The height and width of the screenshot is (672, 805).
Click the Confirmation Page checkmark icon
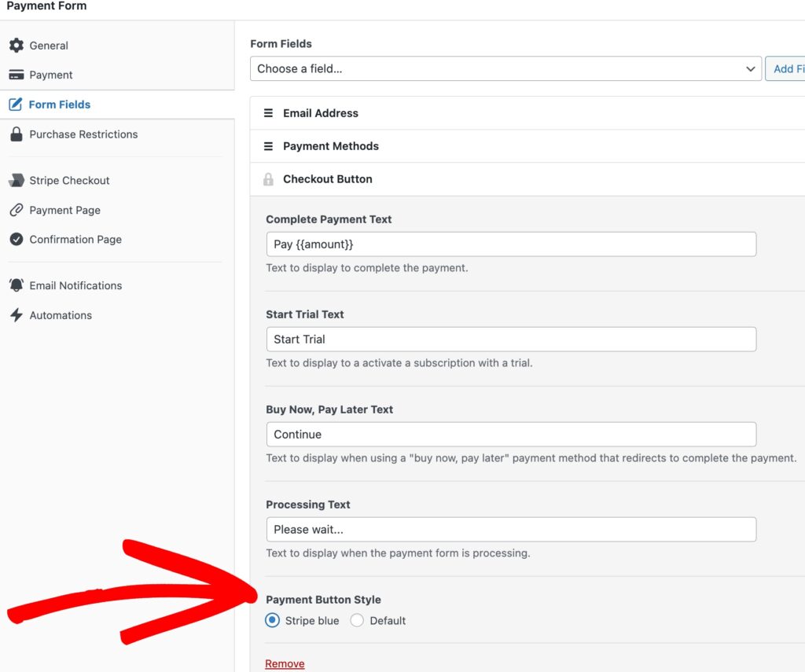pyautogui.click(x=16, y=240)
